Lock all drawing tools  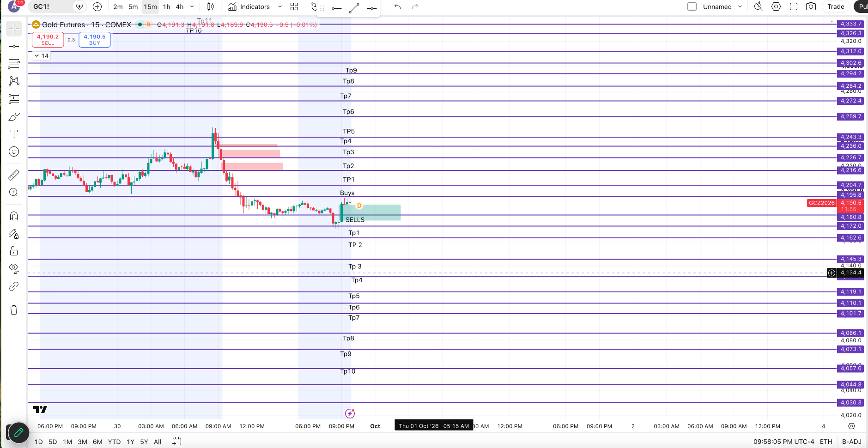pyautogui.click(x=14, y=251)
